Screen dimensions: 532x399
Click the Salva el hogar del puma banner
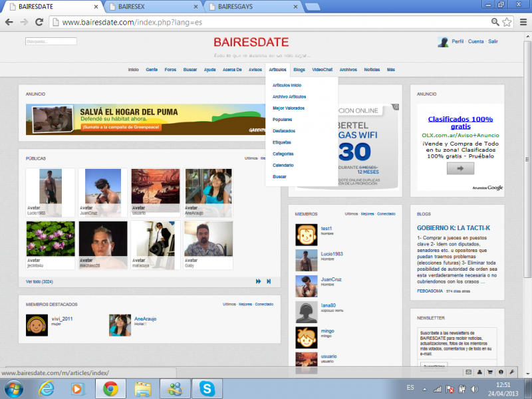[146, 120]
